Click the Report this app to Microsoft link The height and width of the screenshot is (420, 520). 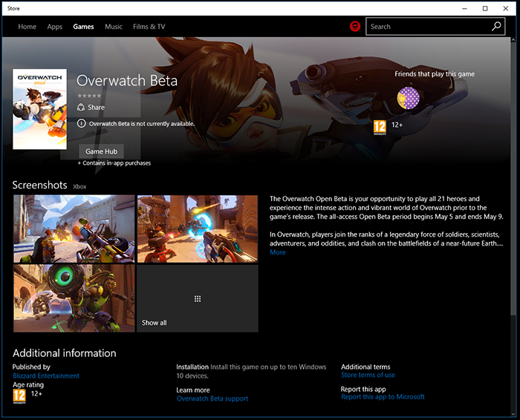tap(383, 397)
